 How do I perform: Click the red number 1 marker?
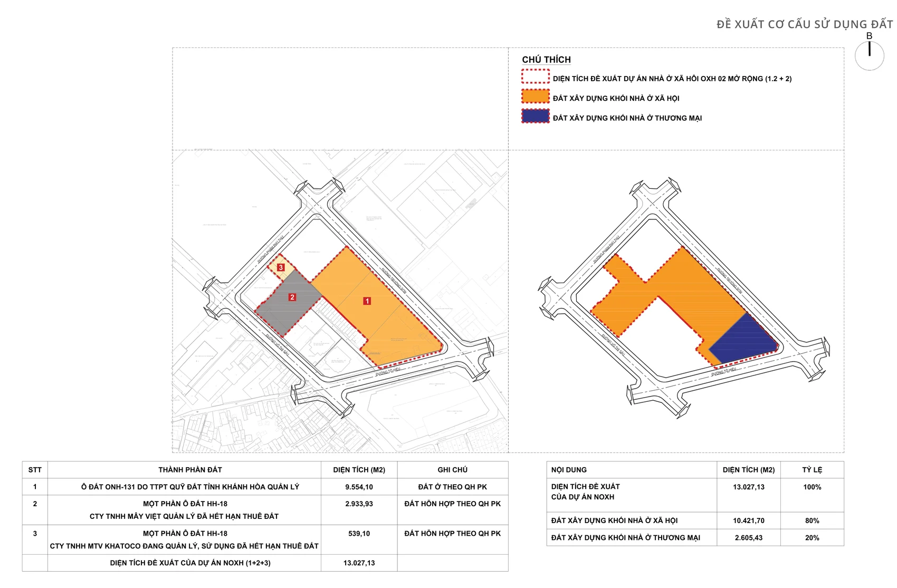tap(367, 301)
